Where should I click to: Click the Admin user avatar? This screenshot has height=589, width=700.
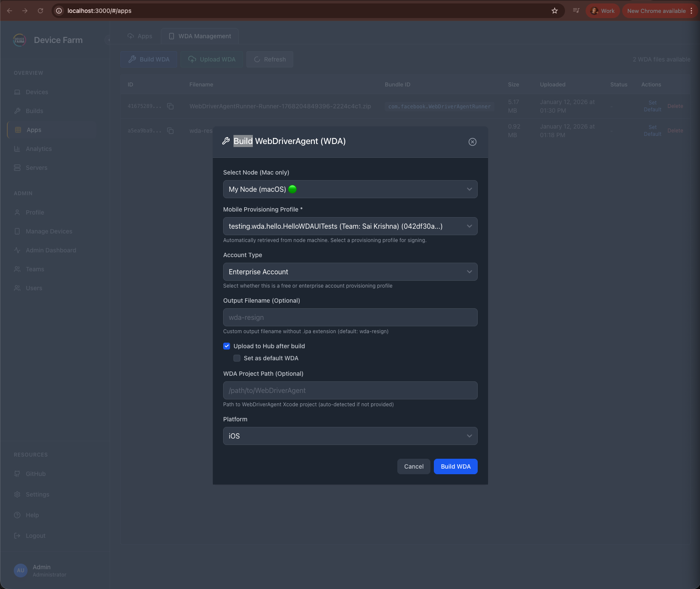[x=21, y=571]
